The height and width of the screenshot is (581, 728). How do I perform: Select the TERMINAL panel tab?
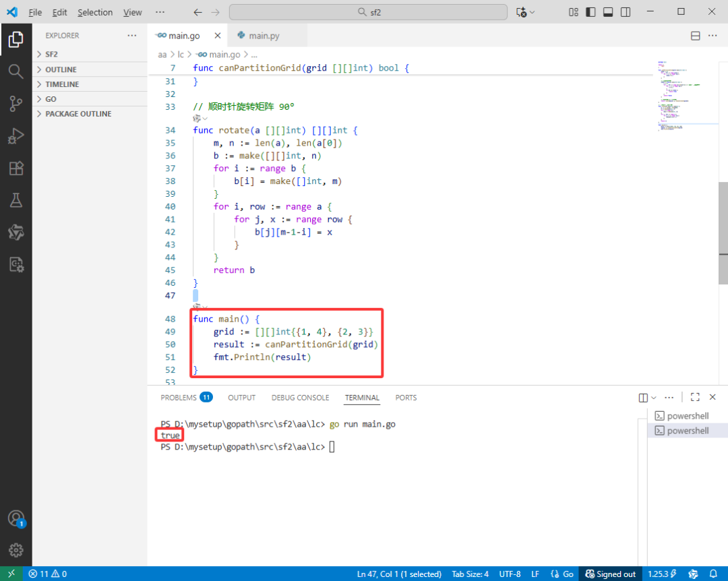[362, 398]
